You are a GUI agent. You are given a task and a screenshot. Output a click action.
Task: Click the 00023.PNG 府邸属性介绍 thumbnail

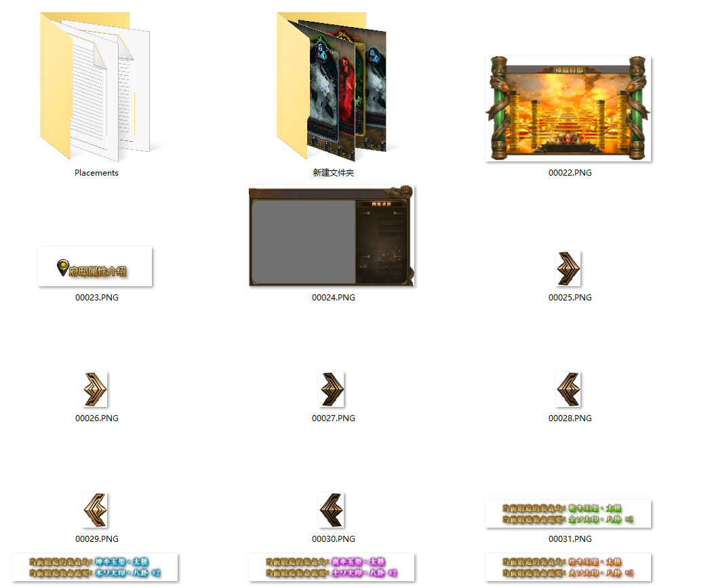95,267
